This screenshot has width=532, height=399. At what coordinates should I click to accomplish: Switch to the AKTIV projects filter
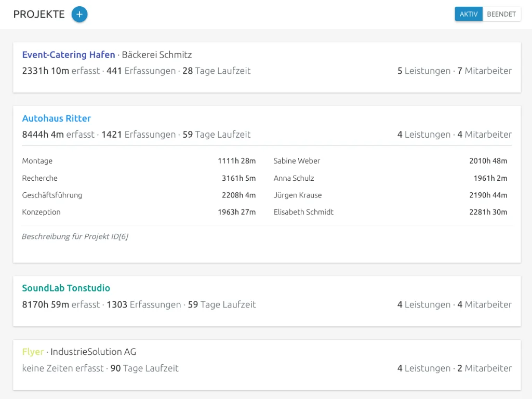pos(469,14)
